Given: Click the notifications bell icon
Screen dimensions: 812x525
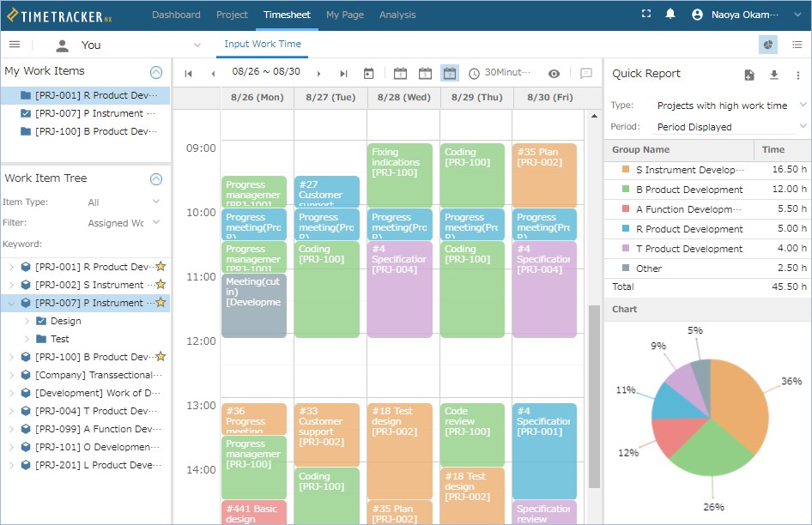Looking at the screenshot, I should [670, 15].
